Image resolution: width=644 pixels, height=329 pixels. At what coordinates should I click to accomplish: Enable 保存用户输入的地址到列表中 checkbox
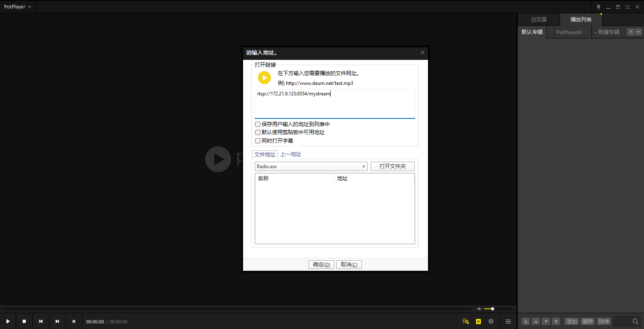pyautogui.click(x=258, y=124)
